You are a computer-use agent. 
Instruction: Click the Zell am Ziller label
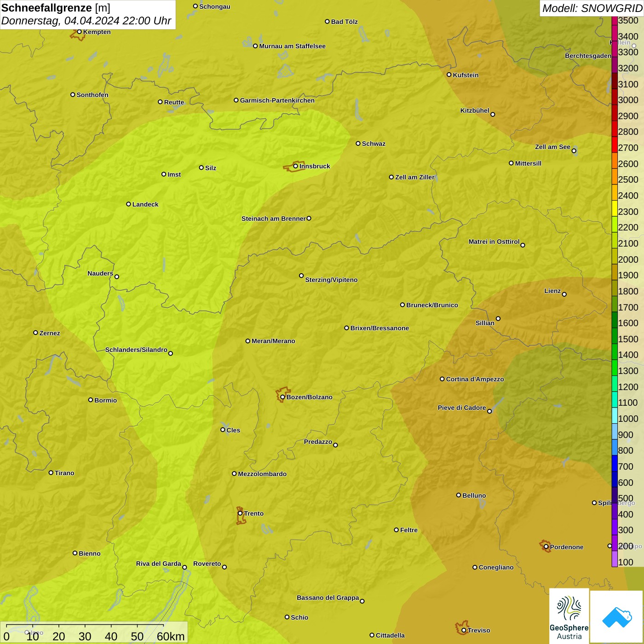pyautogui.click(x=414, y=177)
